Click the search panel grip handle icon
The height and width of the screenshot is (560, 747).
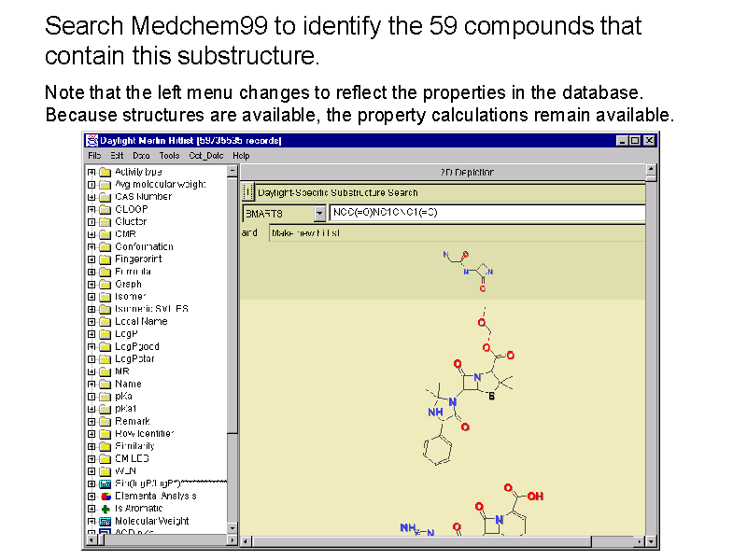(247, 192)
